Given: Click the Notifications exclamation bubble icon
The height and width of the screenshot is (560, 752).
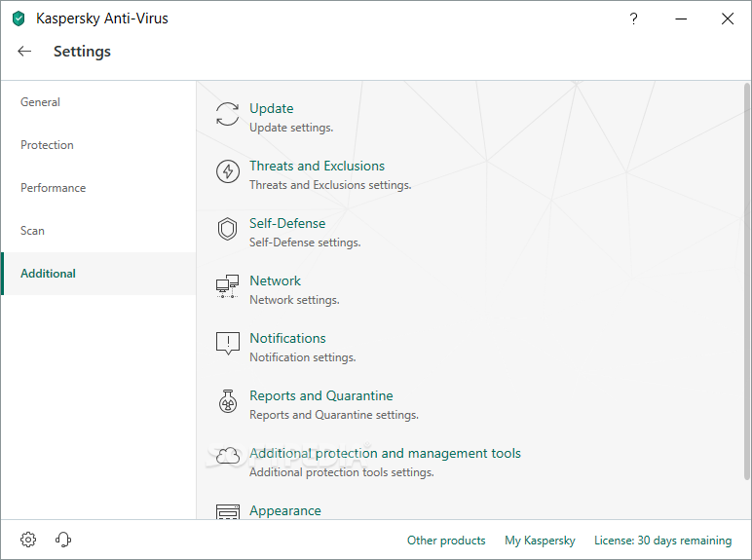Looking at the screenshot, I should (227, 343).
